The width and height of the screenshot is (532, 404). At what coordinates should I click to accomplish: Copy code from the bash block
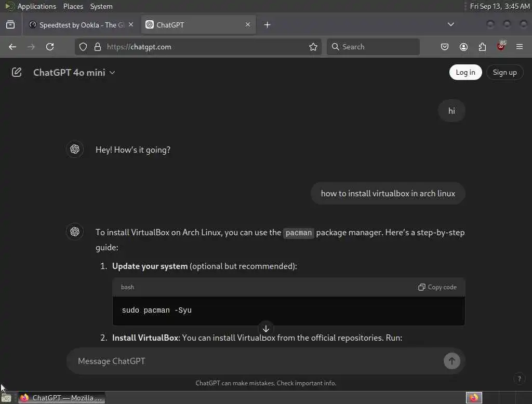pos(437,287)
